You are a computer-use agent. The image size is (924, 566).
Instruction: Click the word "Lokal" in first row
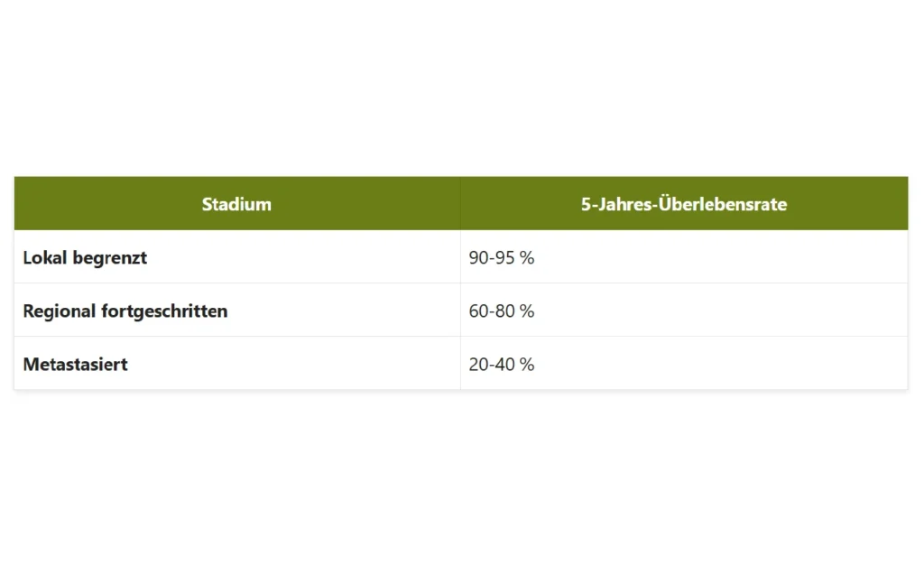[45, 257]
